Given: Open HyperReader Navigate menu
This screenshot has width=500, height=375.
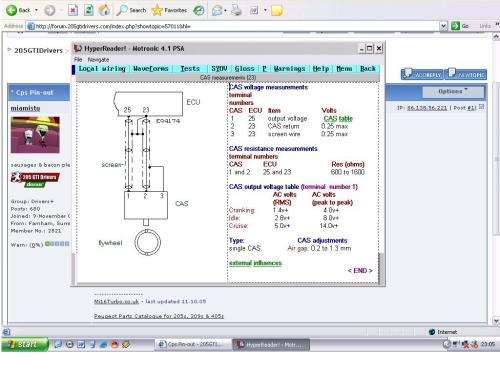Looking at the screenshot, I should [x=98, y=60].
